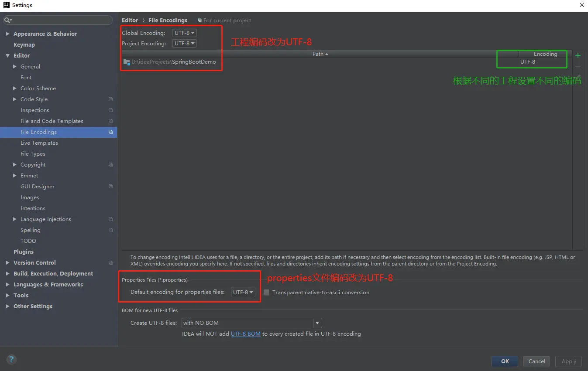Click project-level icon beside Version Control
The height and width of the screenshot is (371, 588).
[110, 263]
